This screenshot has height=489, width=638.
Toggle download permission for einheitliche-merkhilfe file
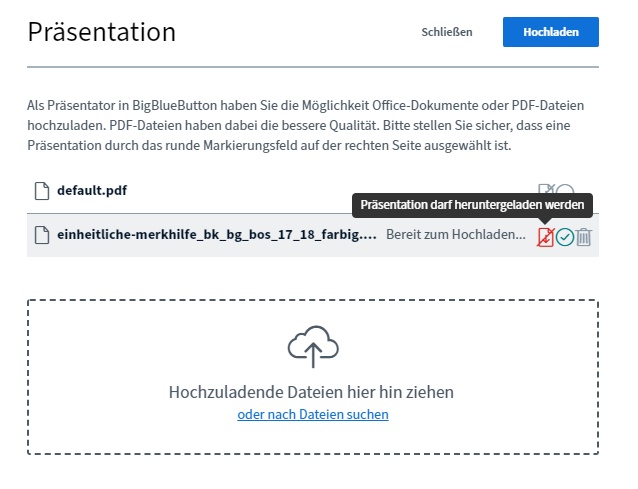(x=545, y=237)
